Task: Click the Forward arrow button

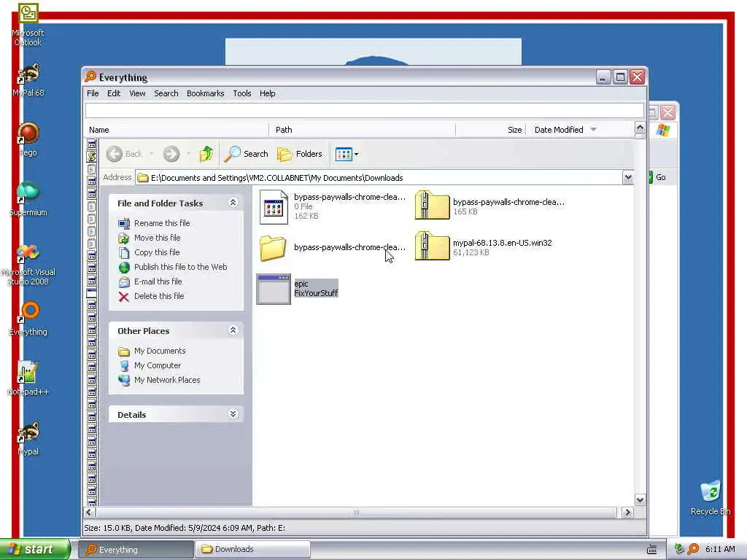Action: click(171, 154)
